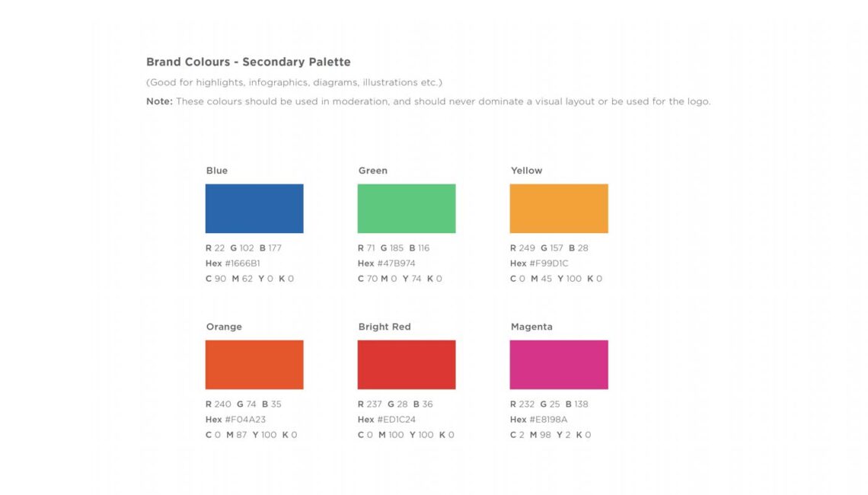Click the hex code #1666B1
This screenshot has width=868, height=495.
[x=242, y=263]
